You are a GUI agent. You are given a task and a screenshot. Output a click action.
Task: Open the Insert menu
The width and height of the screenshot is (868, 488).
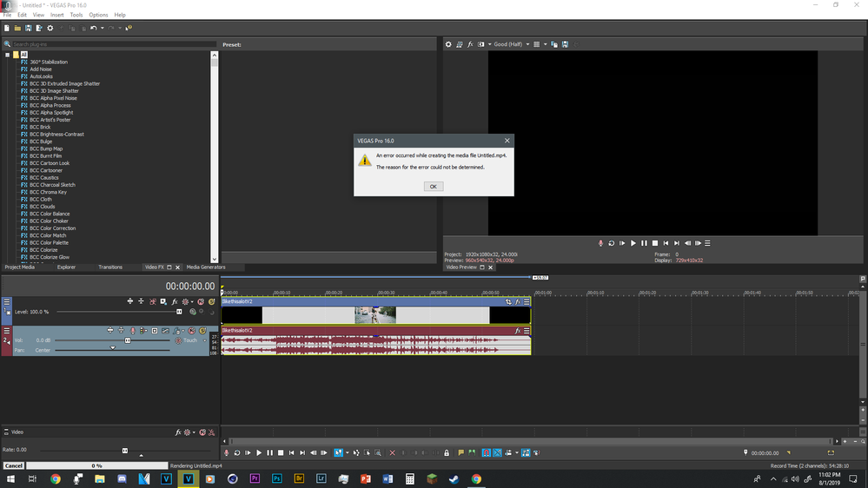coord(56,15)
